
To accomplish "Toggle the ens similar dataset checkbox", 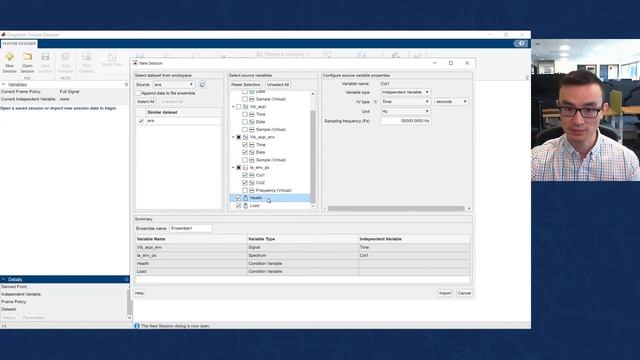I will [x=141, y=121].
